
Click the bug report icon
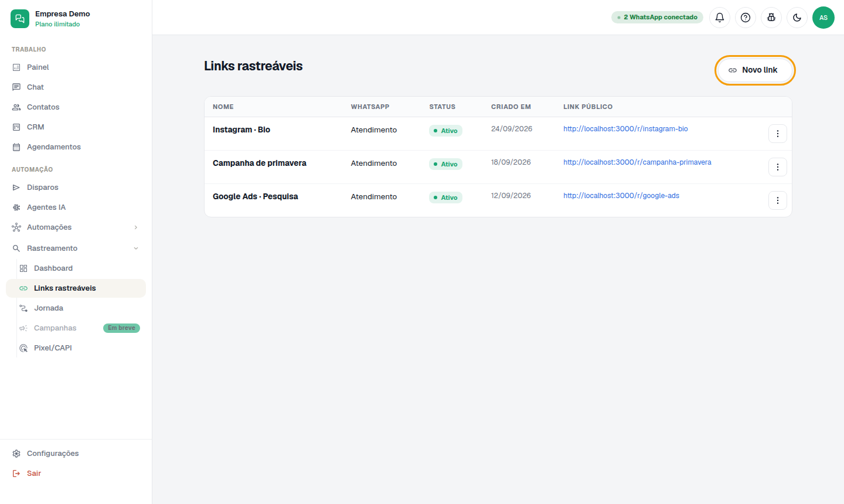[771, 18]
